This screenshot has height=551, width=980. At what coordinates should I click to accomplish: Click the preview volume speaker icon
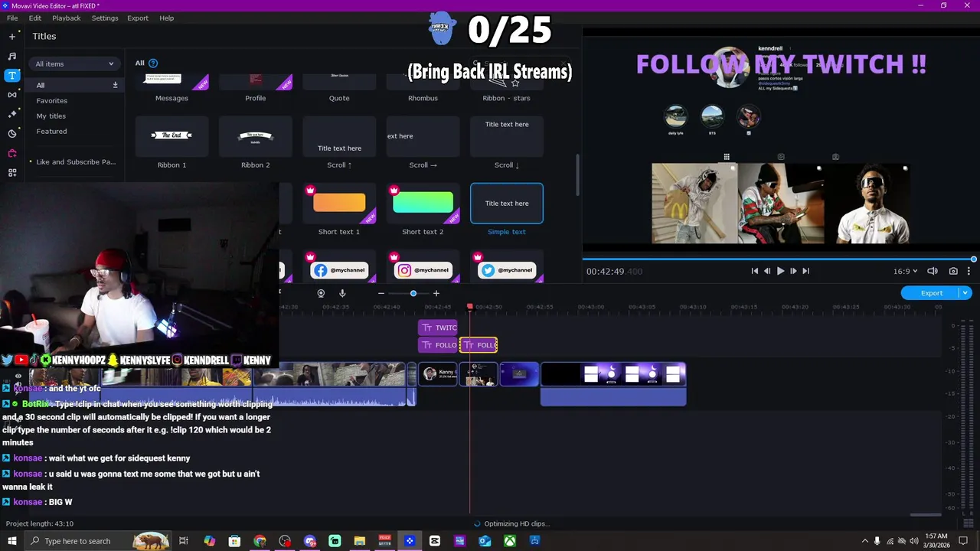pyautogui.click(x=933, y=271)
